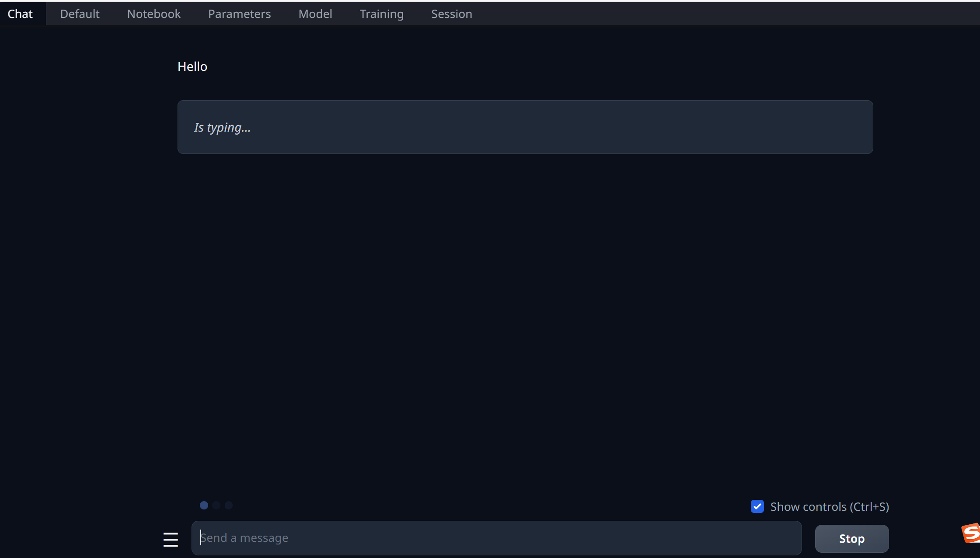Click the Show controls (Ctrl+S) label text
The height and width of the screenshot is (558, 980).
(830, 506)
